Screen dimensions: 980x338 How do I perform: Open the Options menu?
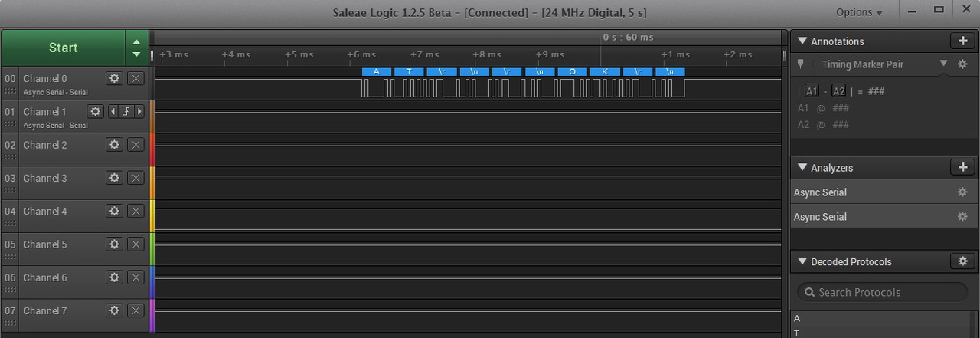(x=859, y=12)
